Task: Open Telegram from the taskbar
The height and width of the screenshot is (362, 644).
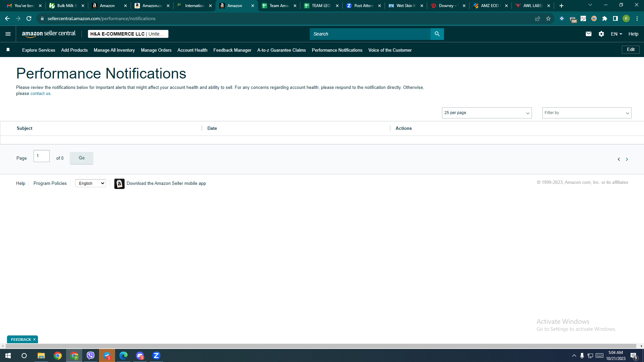Action: [107, 356]
